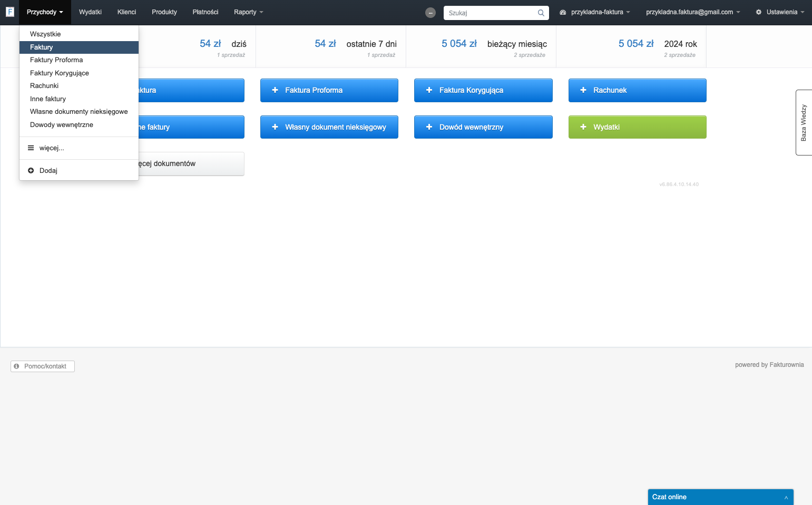This screenshot has width=812, height=505.
Task: Click the plus icon on Wydatki button
Action: pos(583,127)
